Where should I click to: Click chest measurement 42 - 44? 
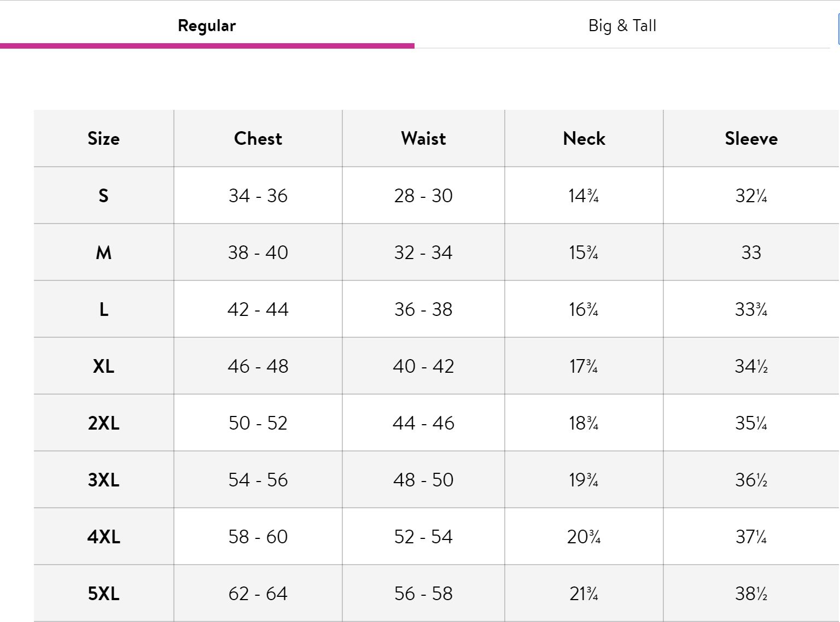(258, 309)
